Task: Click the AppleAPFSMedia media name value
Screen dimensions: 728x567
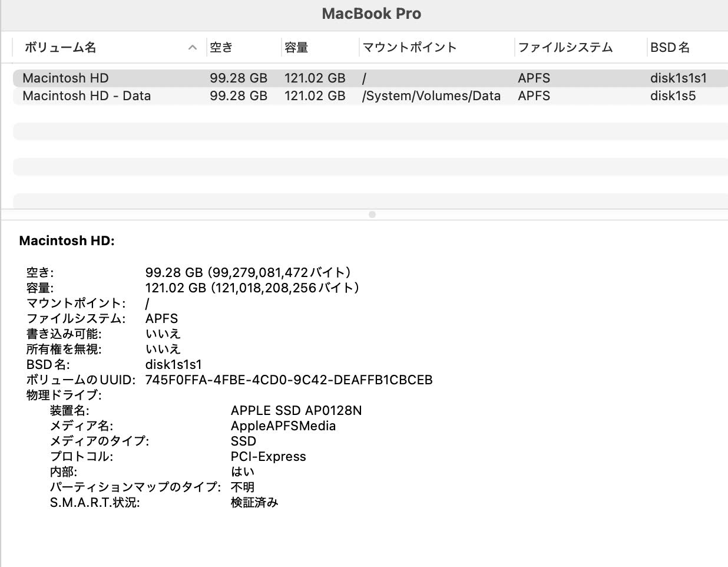Action: point(283,426)
